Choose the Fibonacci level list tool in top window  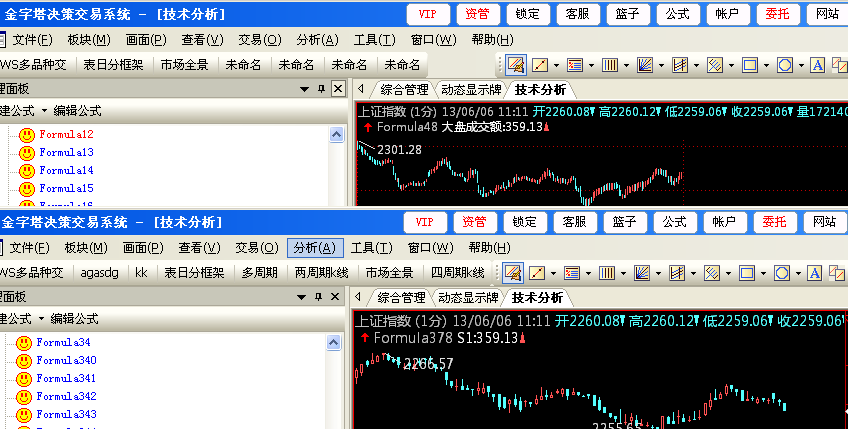(575, 65)
